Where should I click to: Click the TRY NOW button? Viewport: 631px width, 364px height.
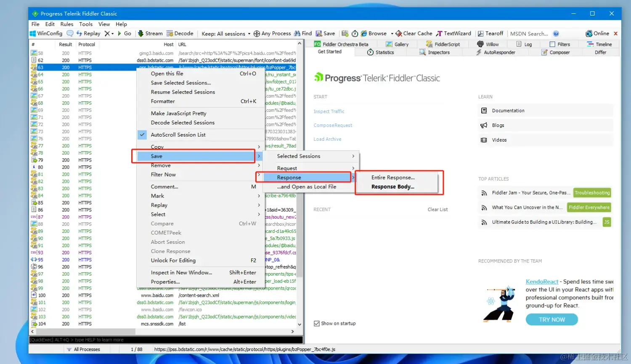coord(551,320)
